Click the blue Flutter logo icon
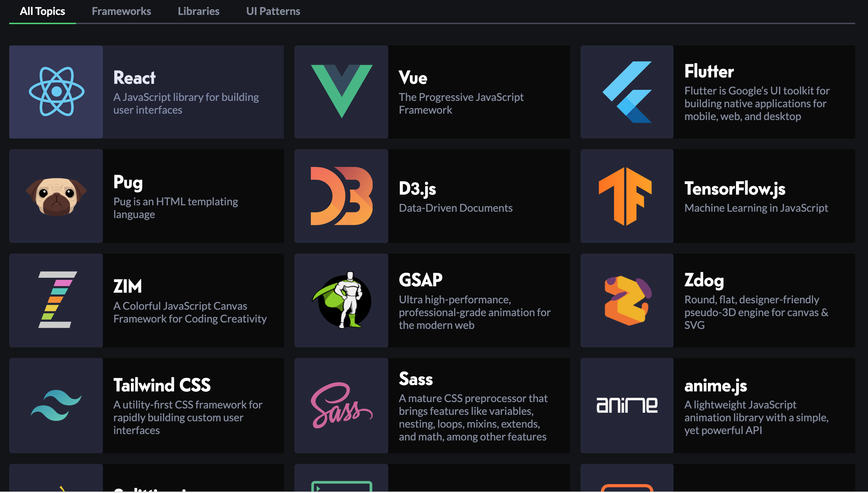Viewport: 868px width, 493px height. [x=627, y=92]
